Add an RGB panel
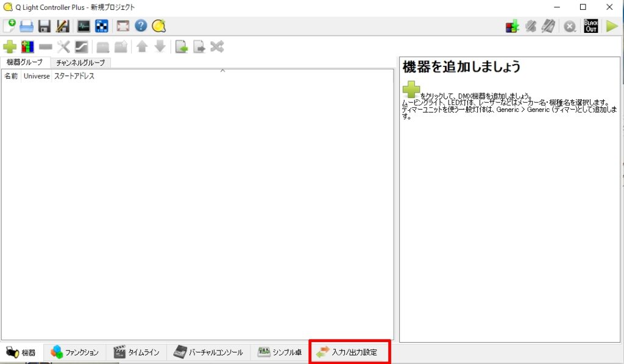Screen dimensions: 624x364 tap(27, 47)
